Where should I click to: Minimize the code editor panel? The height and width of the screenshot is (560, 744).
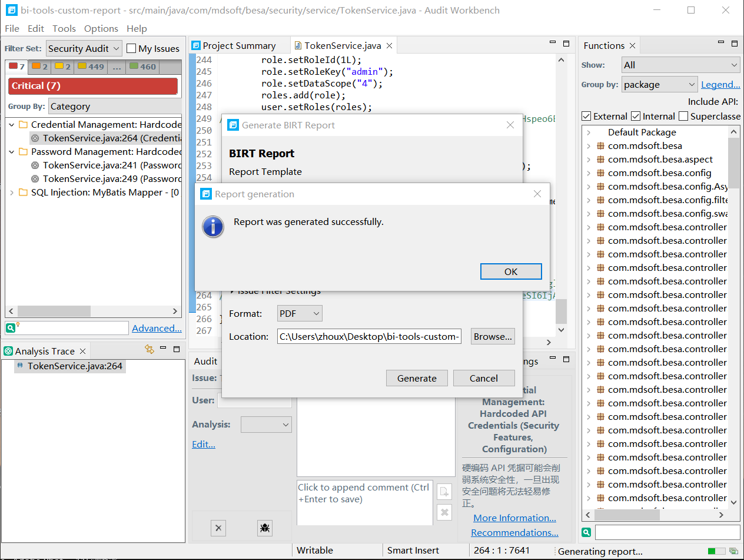pyautogui.click(x=553, y=43)
